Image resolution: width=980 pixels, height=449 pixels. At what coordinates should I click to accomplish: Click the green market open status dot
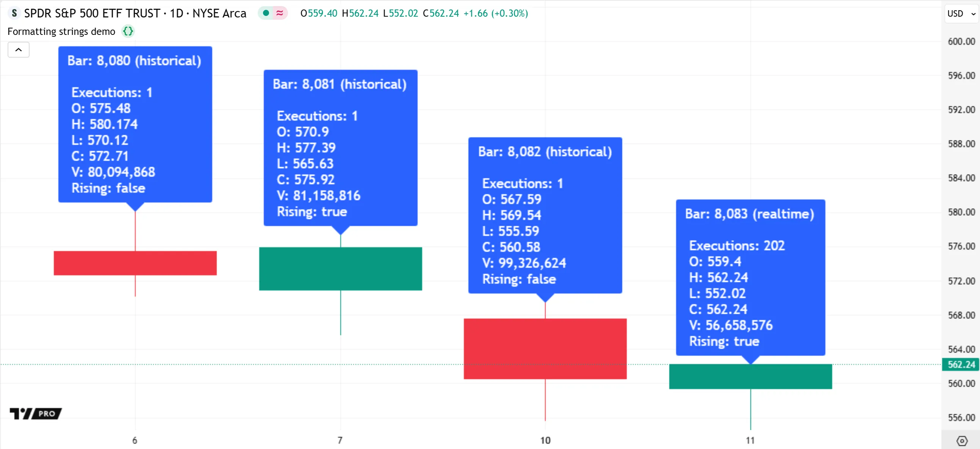click(x=266, y=13)
